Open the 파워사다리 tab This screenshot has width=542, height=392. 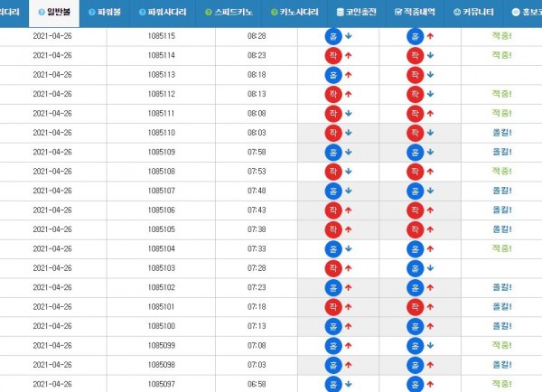point(163,13)
